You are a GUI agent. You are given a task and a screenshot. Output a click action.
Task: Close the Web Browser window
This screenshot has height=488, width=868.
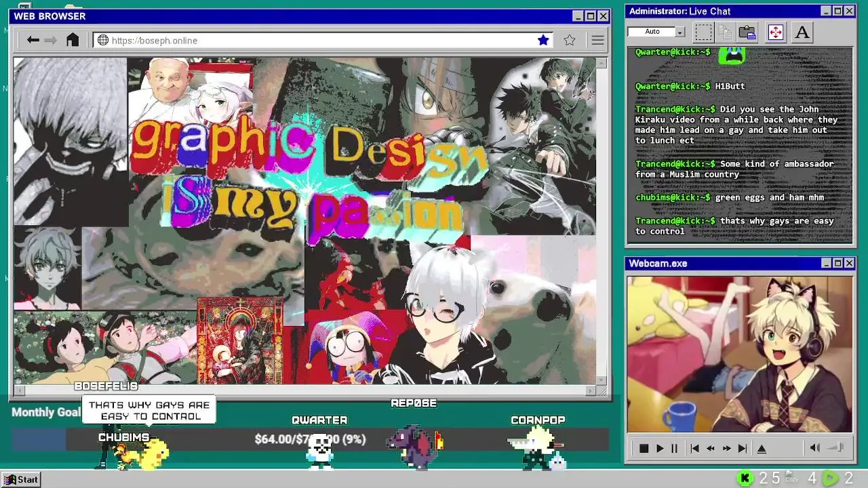click(602, 16)
